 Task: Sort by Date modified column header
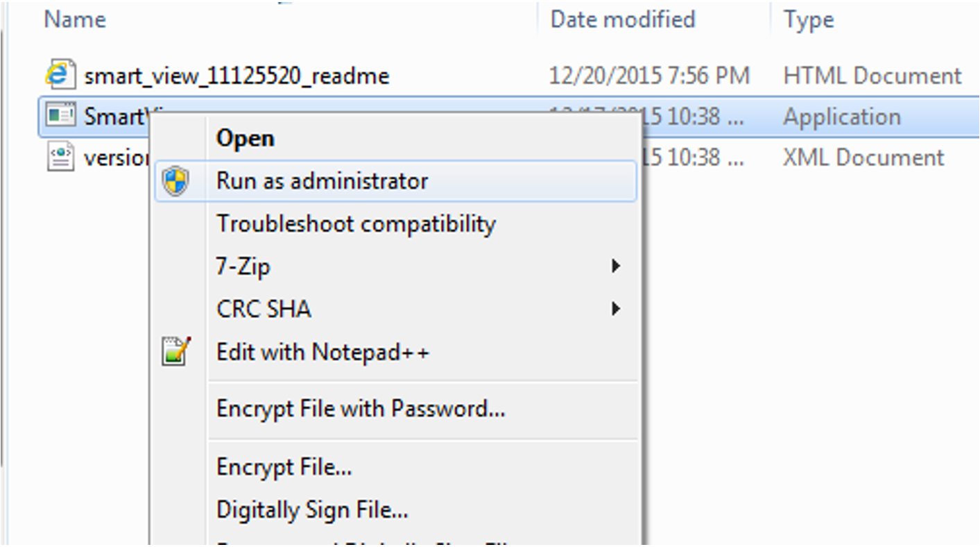point(622,19)
